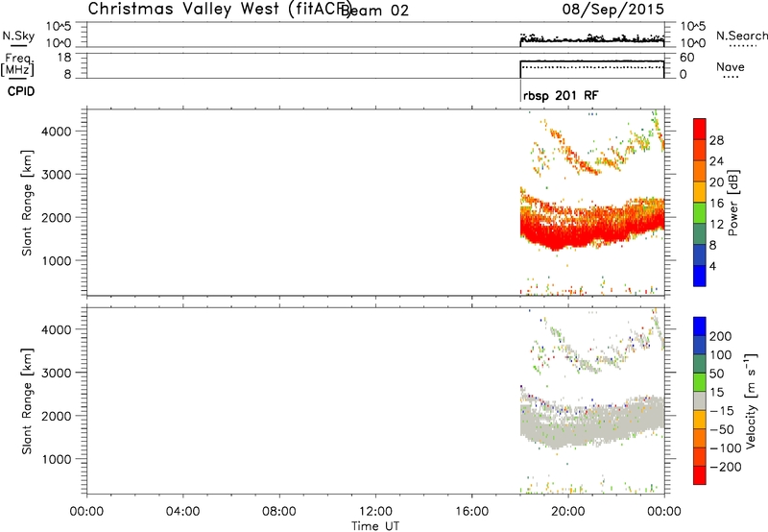This screenshot has height=532, width=768.
Task: Select the N.Search legend label
Action: (x=741, y=36)
